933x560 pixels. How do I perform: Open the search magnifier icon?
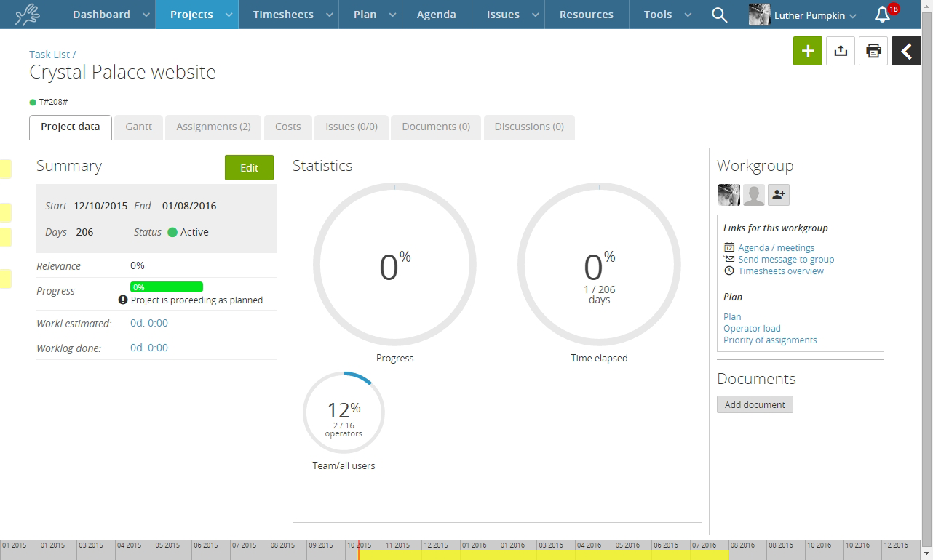(719, 15)
